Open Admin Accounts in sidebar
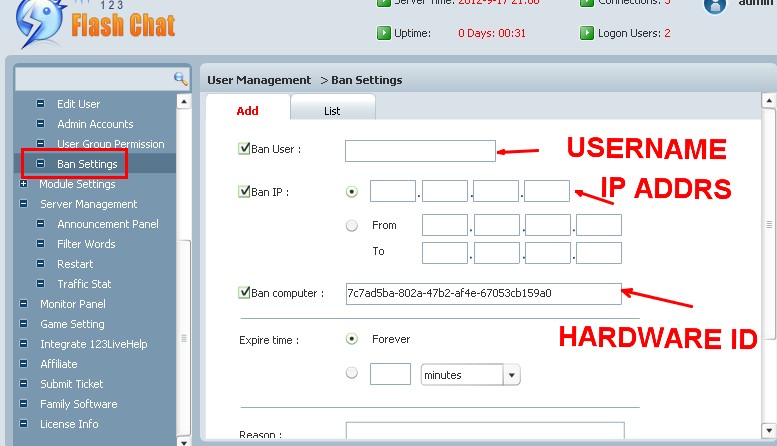The height and width of the screenshot is (446, 777). 95,124
